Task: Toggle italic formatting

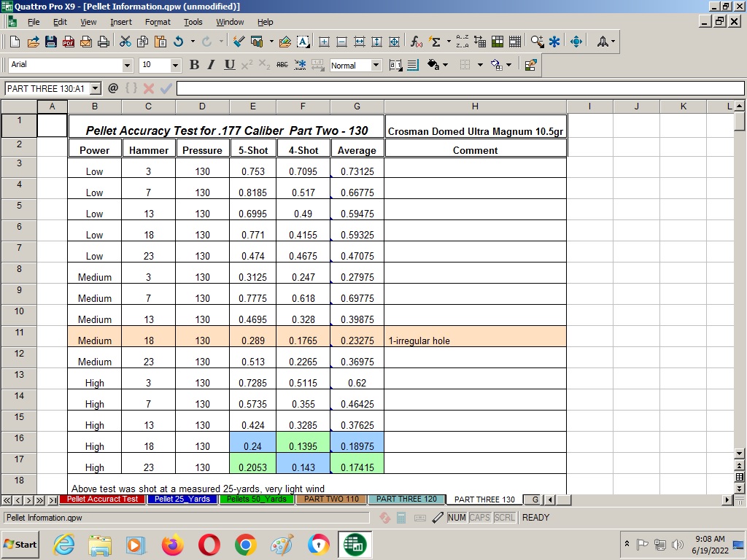Action: click(x=212, y=65)
